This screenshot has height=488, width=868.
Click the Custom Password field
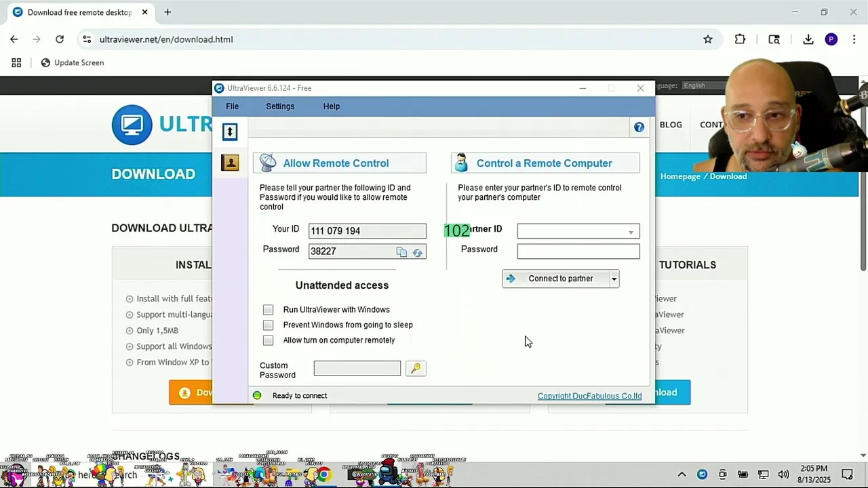tap(357, 368)
